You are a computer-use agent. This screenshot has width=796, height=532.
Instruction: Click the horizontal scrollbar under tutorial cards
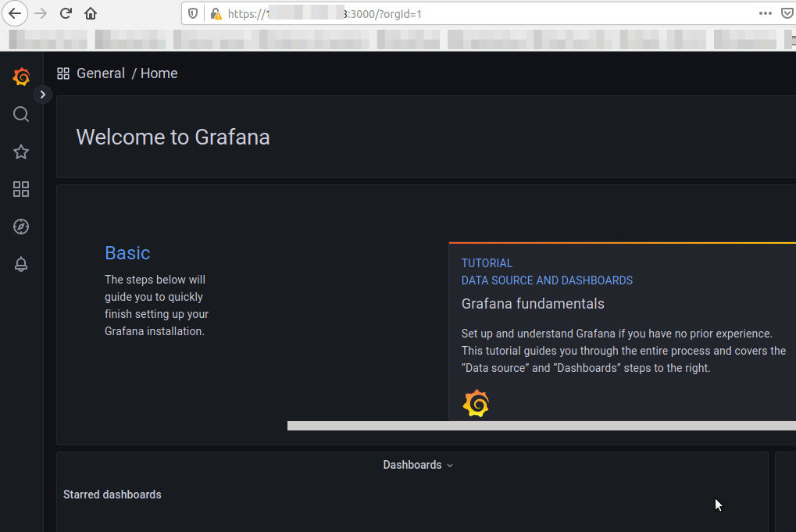[541, 426]
